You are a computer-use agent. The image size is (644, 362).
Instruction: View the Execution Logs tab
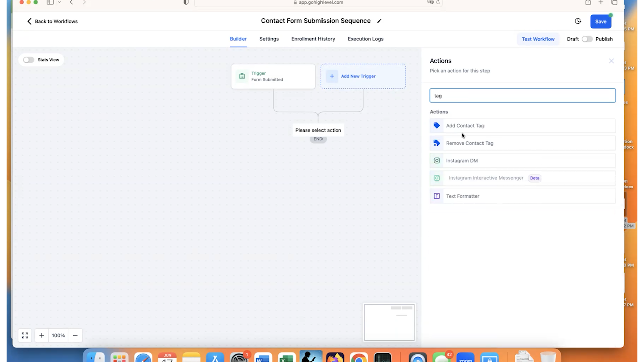[365, 39]
